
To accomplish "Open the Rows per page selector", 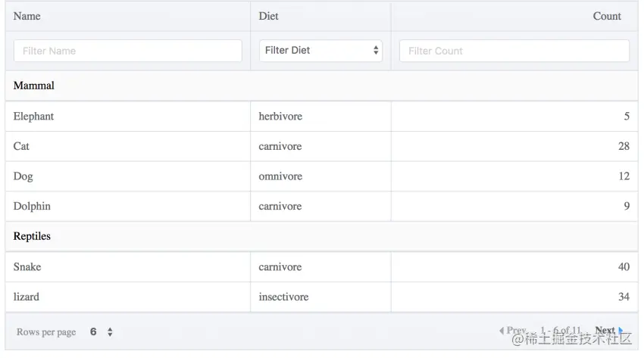I will pyautogui.click(x=102, y=332).
